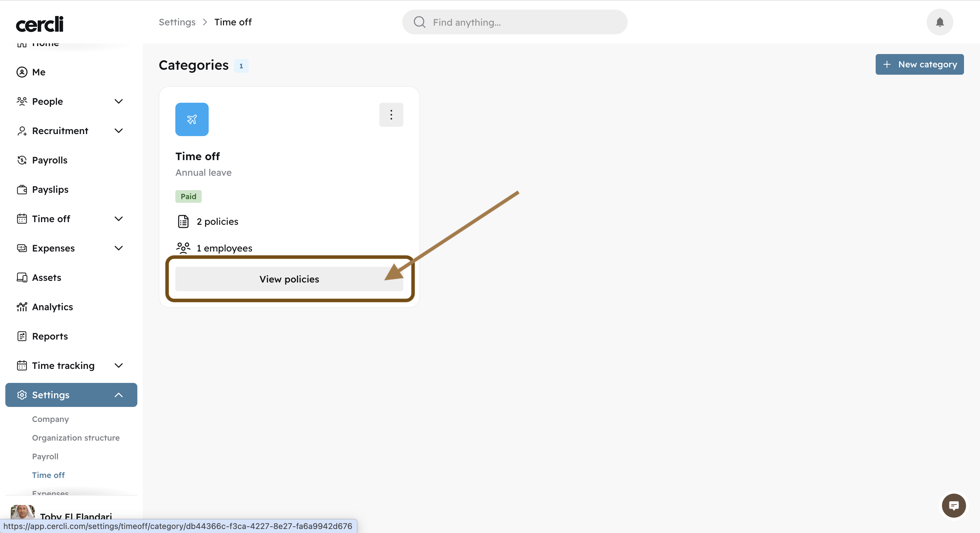
Task: Expand the Recruitment section chevron
Action: [119, 131]
